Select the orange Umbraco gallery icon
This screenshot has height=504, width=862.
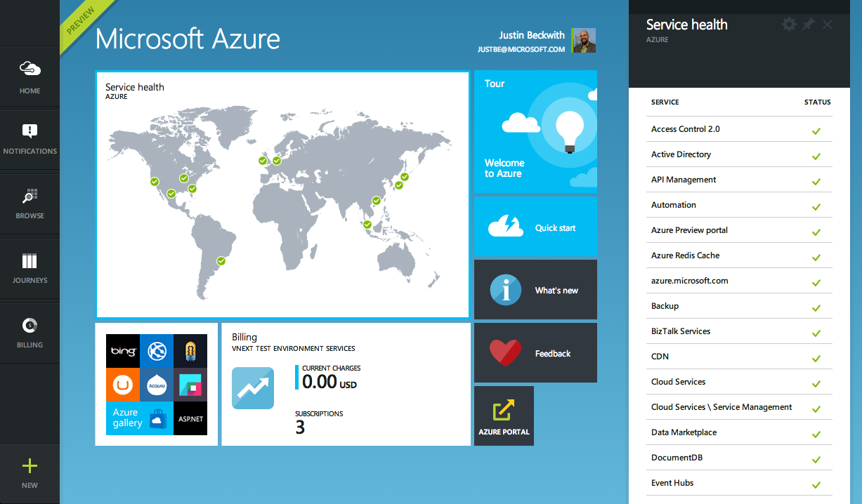(x=123, y=384)
